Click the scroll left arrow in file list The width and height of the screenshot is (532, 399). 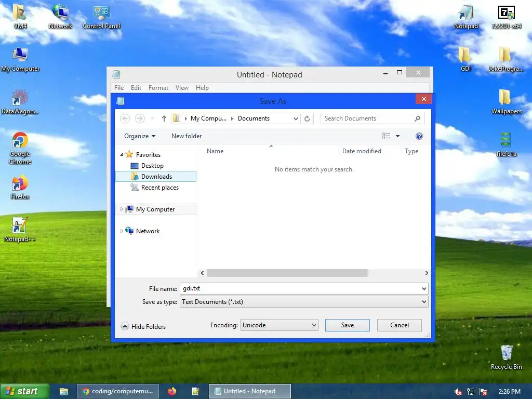[x=202, y=273]
